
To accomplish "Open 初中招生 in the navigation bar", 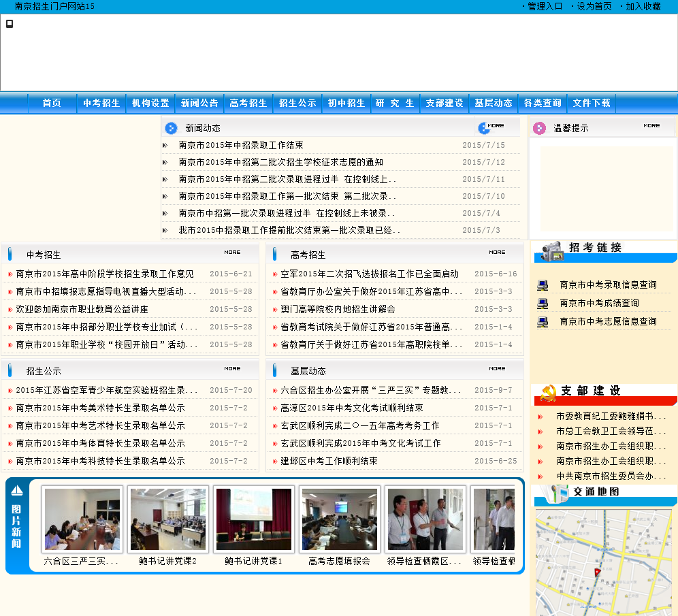I will [x=346, y=103].
